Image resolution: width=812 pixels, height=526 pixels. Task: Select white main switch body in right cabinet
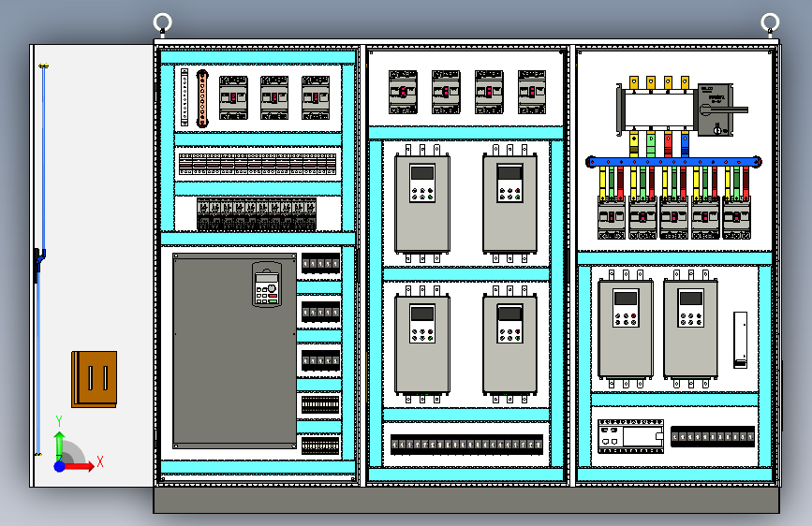[x=658, y=110]
